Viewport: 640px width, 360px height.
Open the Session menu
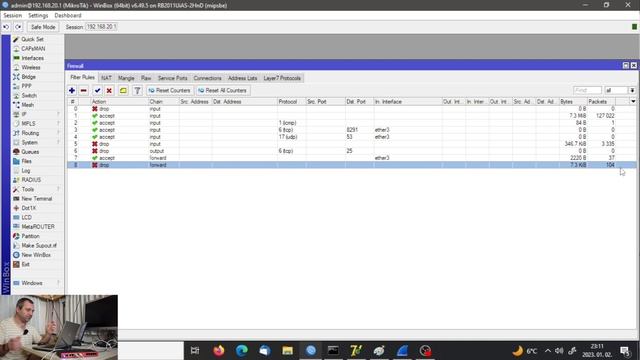tap(13, 16)
